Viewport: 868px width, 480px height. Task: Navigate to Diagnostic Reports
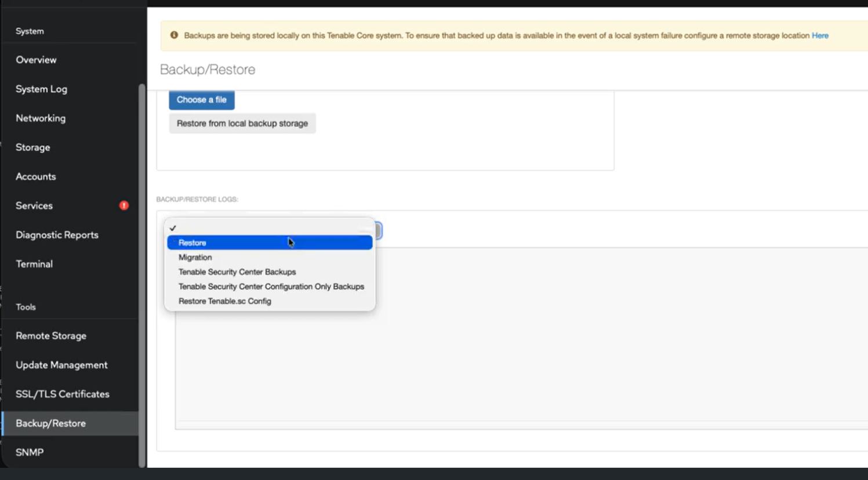[57, 235]
